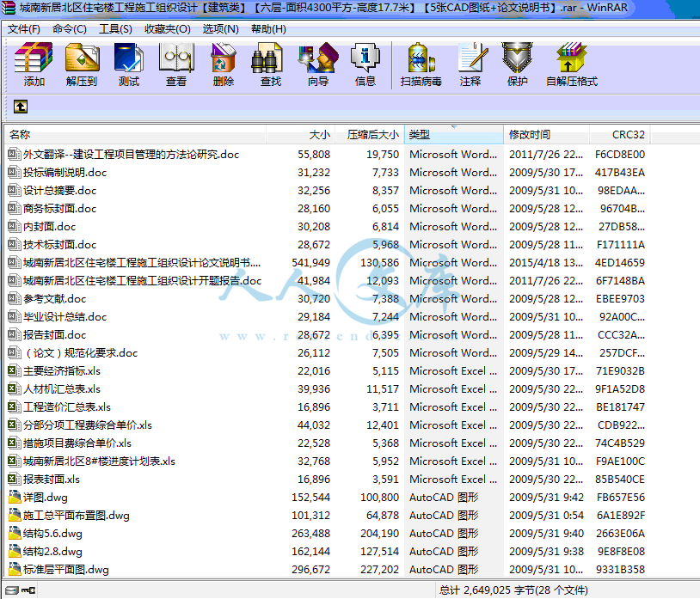Image resolution: width=700 pixels, height=599 pixels.
Task: Open the 选项(N) menu
Action: pyautogui.click(x=220, y=29)
